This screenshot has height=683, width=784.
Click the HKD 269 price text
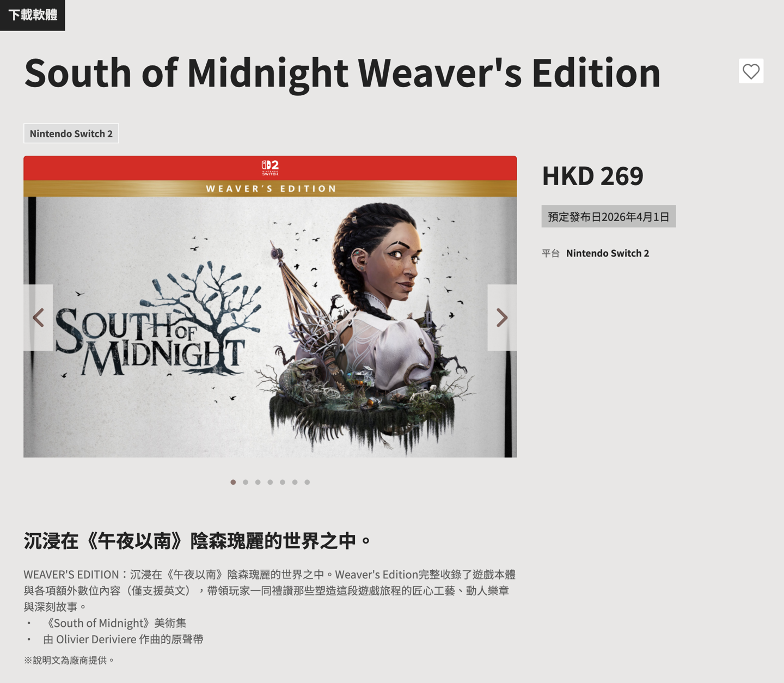tap(592, 176)
